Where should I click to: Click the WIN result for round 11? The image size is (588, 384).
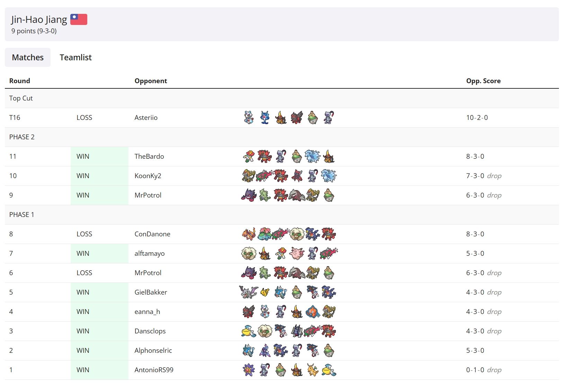point(83,156)
